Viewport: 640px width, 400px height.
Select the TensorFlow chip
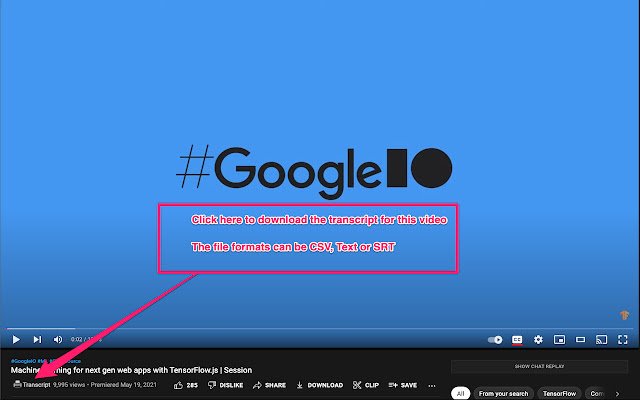tap(559, 393)
